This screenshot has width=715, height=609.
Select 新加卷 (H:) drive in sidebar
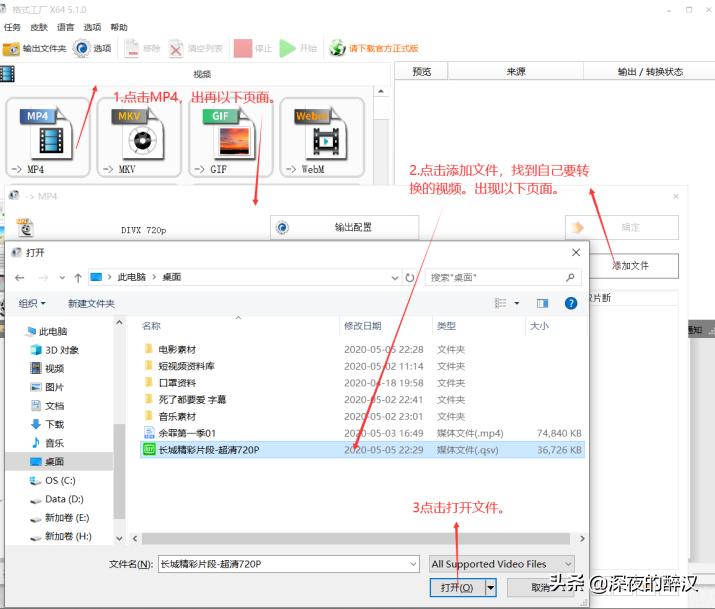(x=61, y=537)
